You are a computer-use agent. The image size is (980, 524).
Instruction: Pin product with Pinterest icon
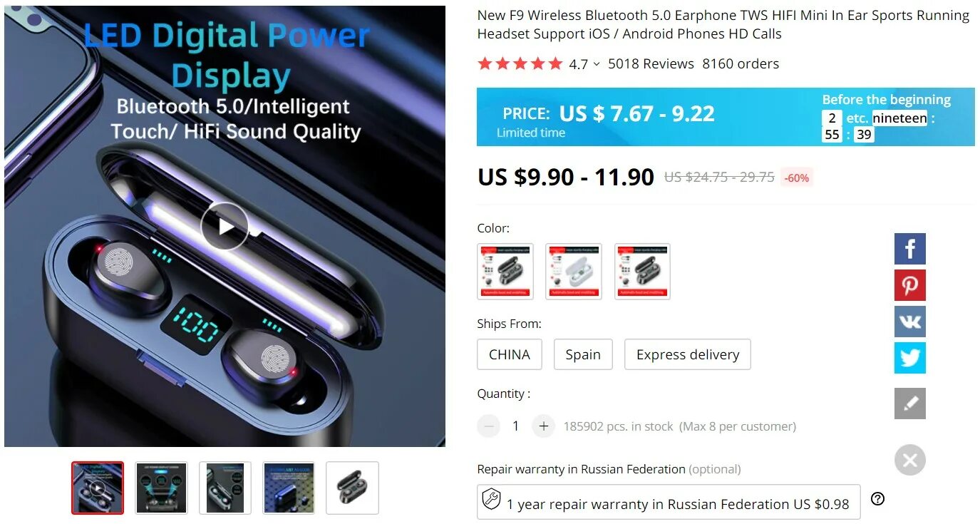click(x=910, y=285)
